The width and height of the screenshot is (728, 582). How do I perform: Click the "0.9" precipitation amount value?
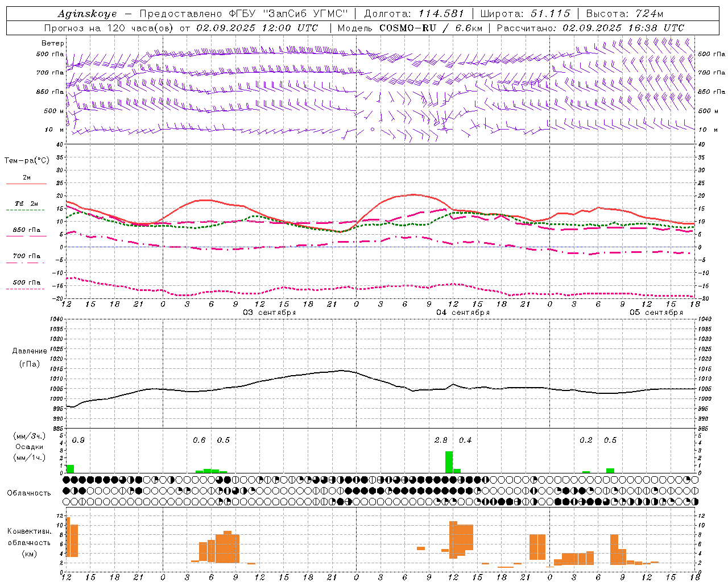pyautogui.click(x=78, y=440)
